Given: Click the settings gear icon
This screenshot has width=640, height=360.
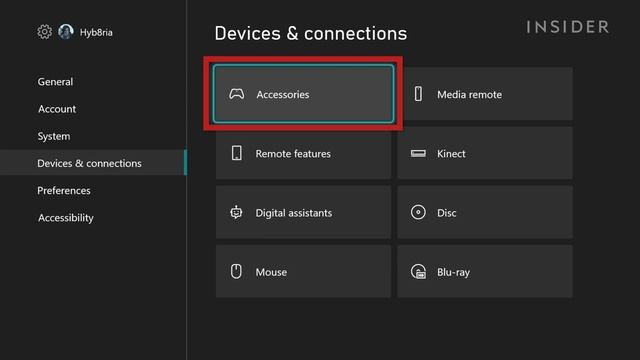Looking at the screenshot, I should point(44,32).
